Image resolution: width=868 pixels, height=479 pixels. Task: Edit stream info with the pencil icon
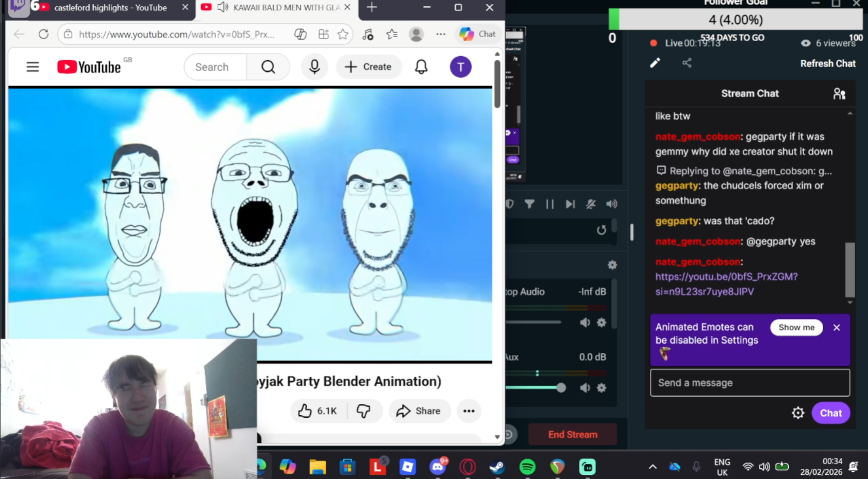click(655, 63)
